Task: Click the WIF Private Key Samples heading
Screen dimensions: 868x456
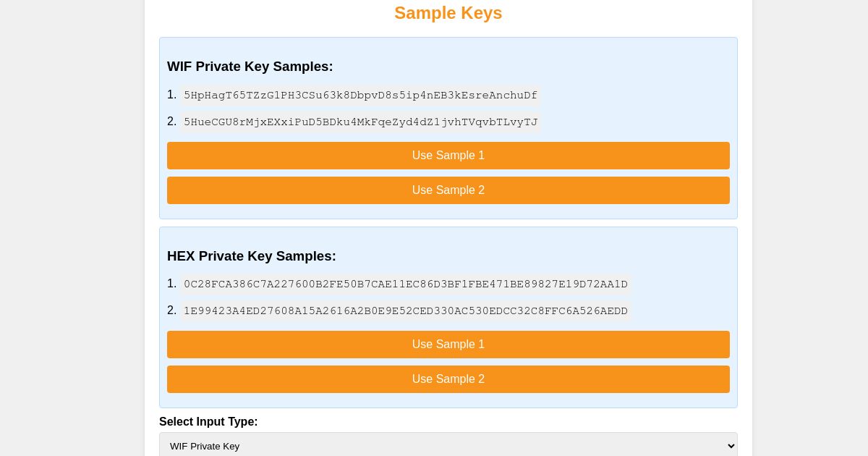Action: (250, 67)
